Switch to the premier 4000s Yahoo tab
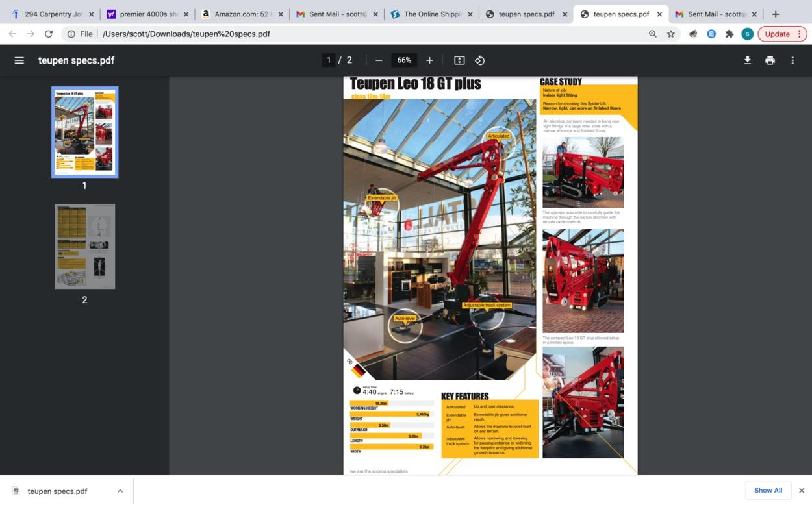Screen dimensions: 812x507 [148, 14]
